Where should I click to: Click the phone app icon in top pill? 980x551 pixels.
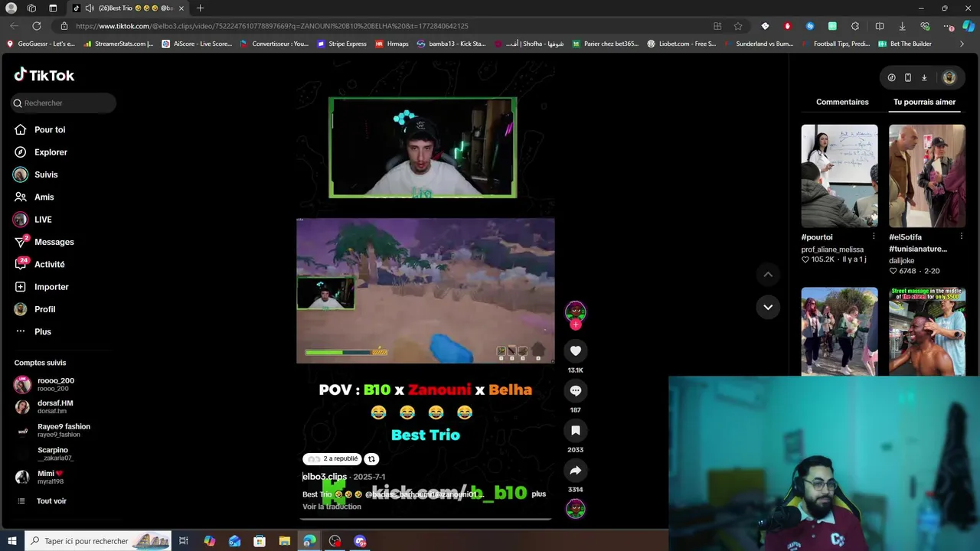[908, 77]
